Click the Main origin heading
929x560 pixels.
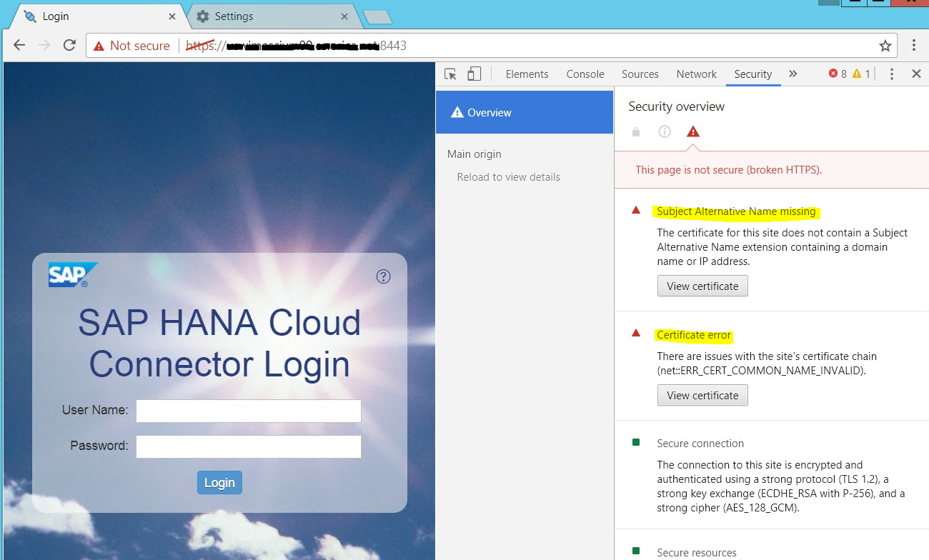(475, 154)
